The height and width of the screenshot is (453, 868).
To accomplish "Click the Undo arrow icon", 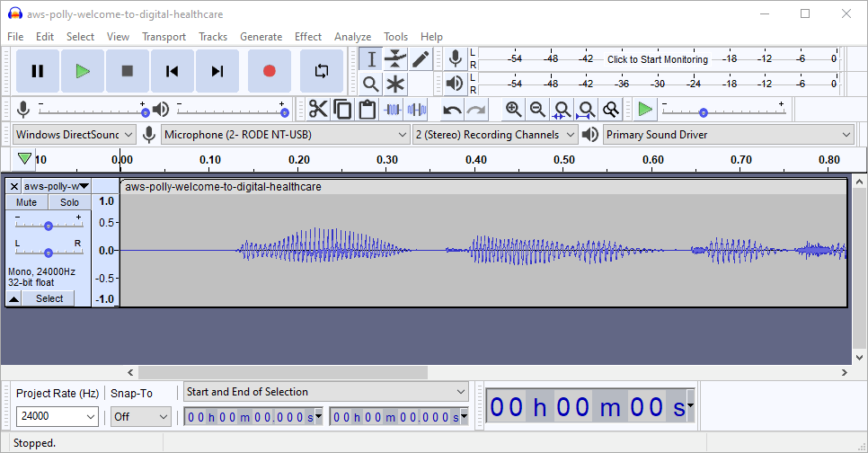I will point(452,110).
